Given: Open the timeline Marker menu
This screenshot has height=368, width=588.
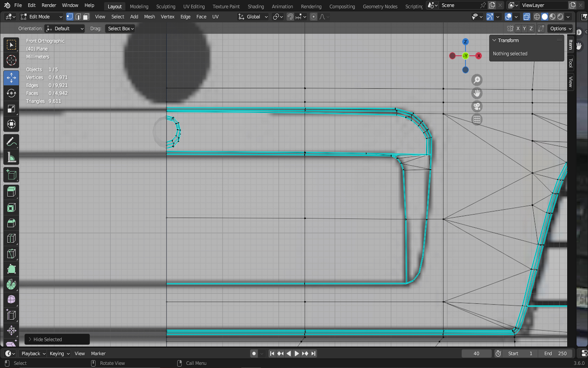Looking at the screenshot, I should tap(98, 354).
